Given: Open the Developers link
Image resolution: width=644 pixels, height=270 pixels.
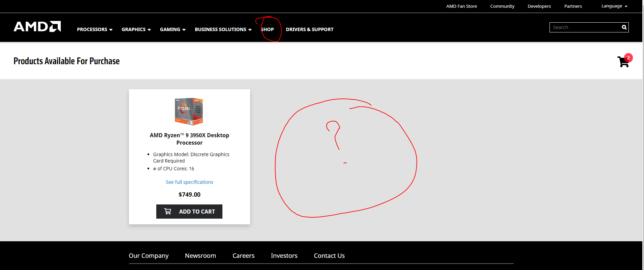Looking at the screenshot, I should click(x=539, y=6).
